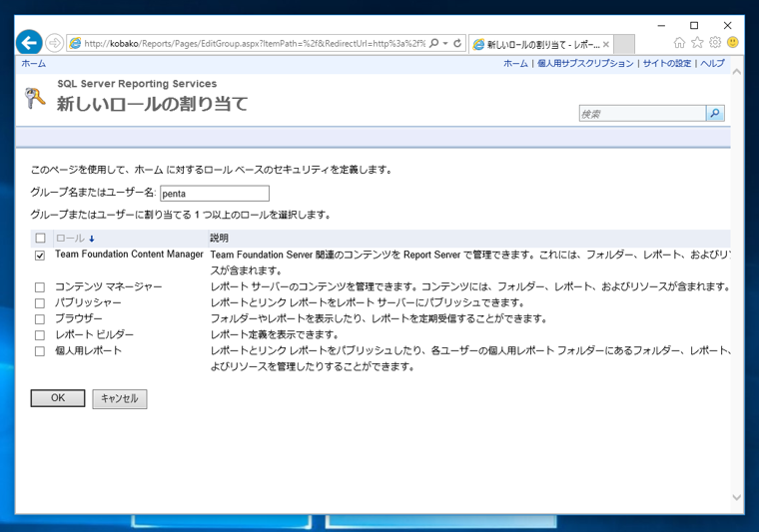Viewport: 759px width, 532px height.
Task: Click the 個人用レポート role name
Action: click(88, 350)
